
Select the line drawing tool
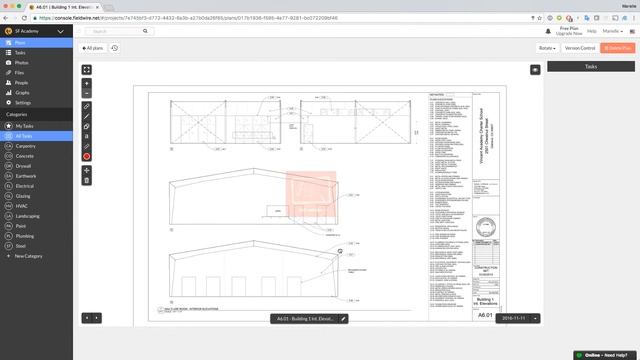pyautogui.click(x=87, y=117)
